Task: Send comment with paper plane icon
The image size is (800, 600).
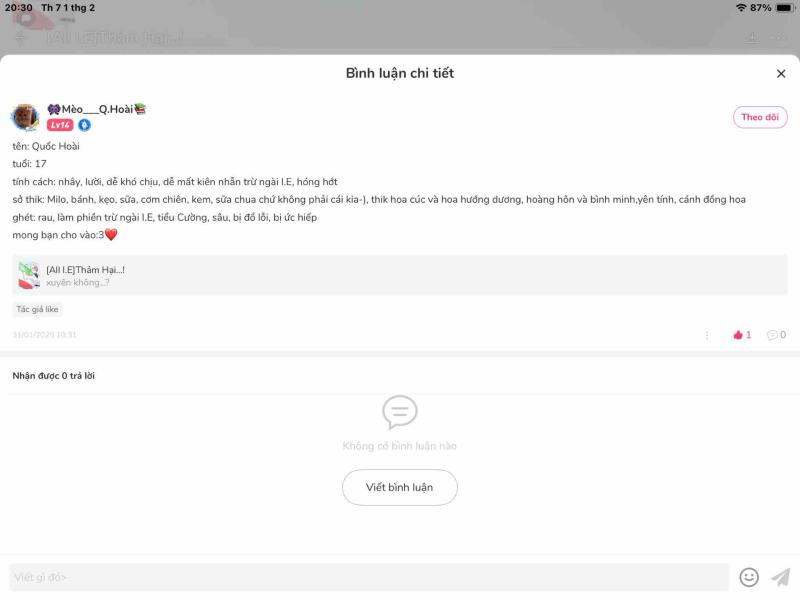Action: pos(781,578)
